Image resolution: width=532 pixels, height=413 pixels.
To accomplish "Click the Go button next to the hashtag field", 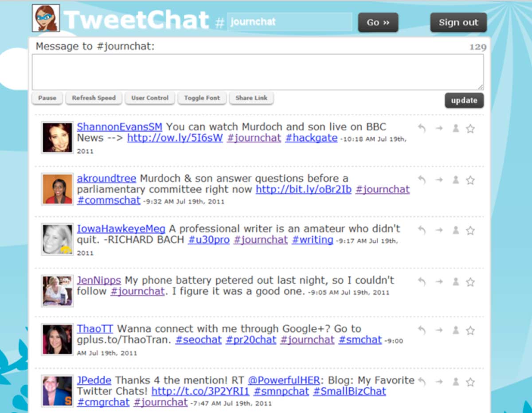I will pos(378,22).
